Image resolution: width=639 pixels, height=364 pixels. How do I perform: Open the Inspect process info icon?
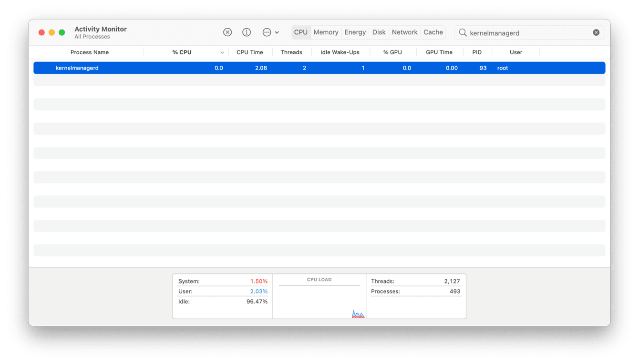[x=247, y=32]
